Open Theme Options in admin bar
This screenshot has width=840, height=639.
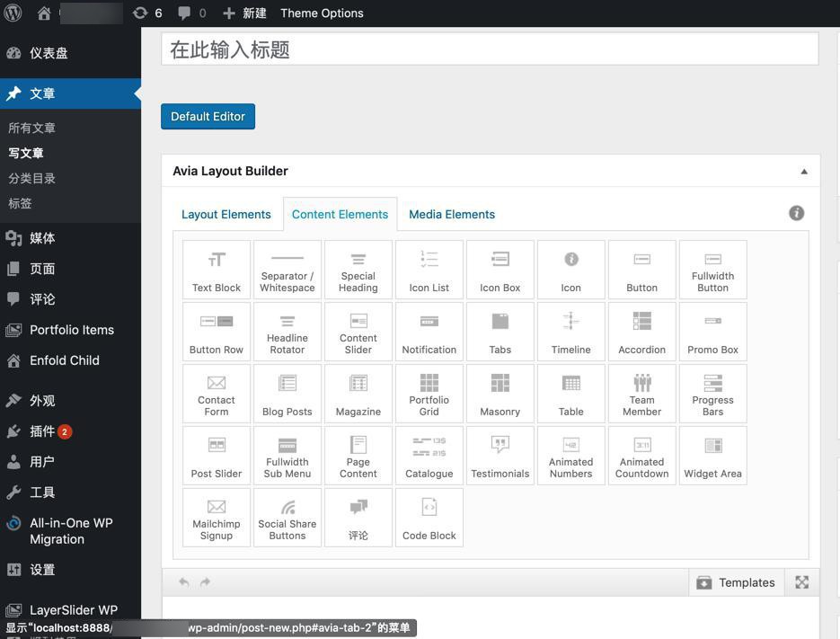322,13
